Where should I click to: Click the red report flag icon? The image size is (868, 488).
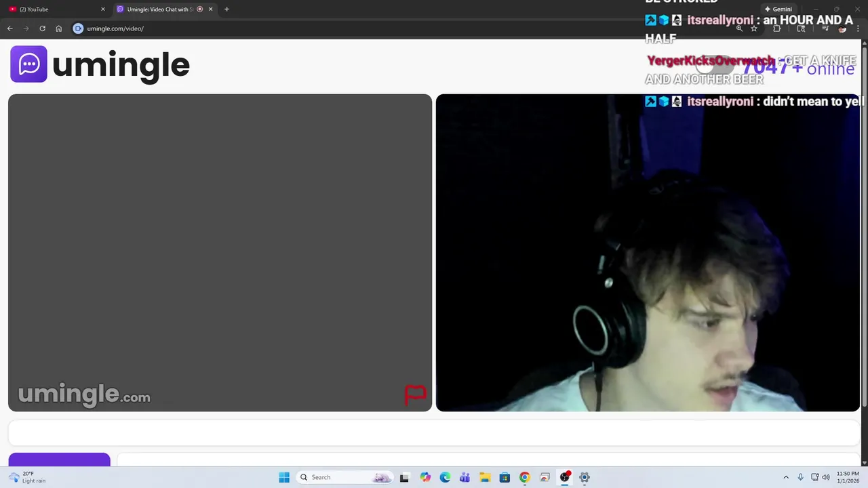(415, 394)
